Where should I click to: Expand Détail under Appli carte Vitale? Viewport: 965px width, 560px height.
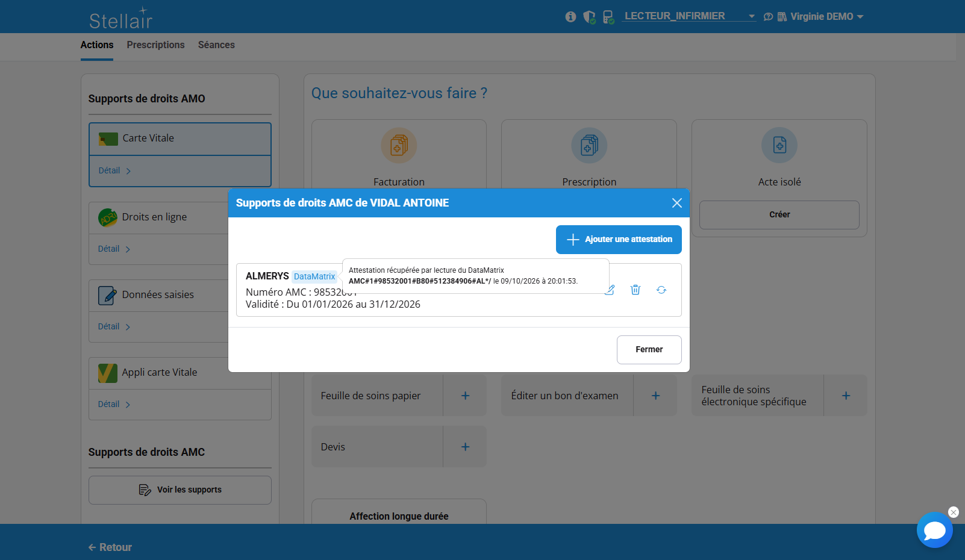point(114,404)
